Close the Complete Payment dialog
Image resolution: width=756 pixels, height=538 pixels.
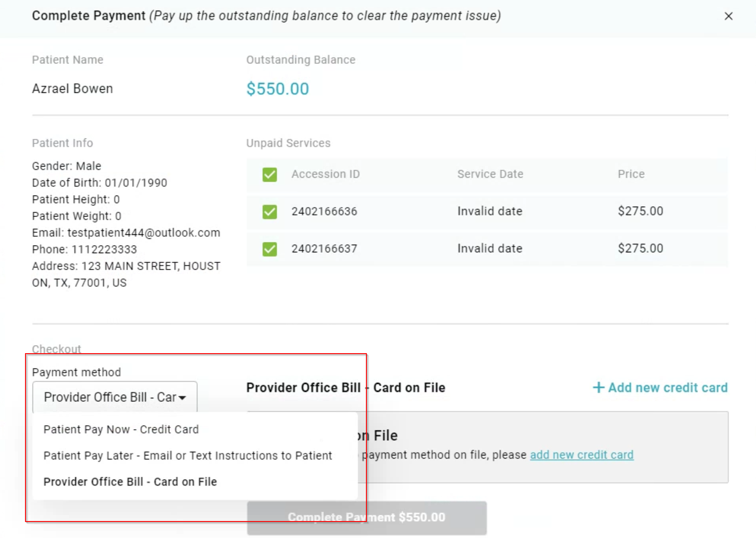click(728, 16)
